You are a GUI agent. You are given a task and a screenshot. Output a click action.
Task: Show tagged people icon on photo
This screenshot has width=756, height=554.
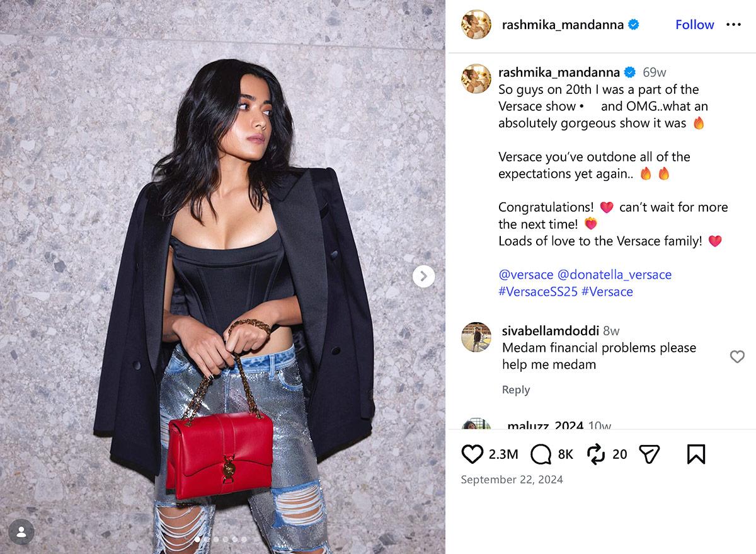click(21, 532)
